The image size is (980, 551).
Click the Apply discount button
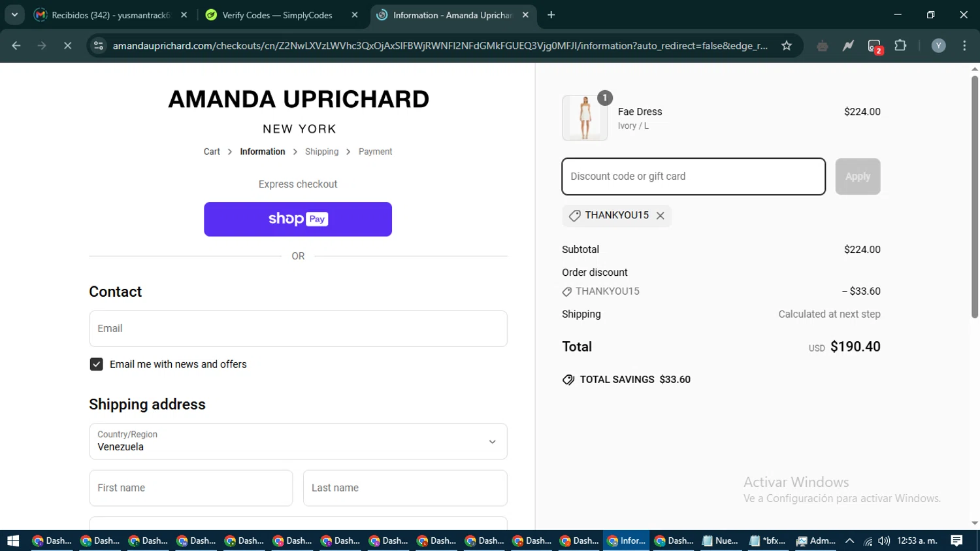tap(858, 176)
